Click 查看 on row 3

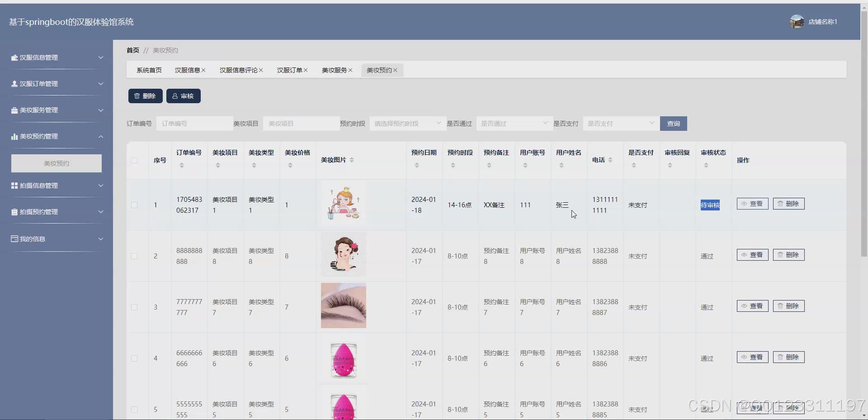[752, 305]
